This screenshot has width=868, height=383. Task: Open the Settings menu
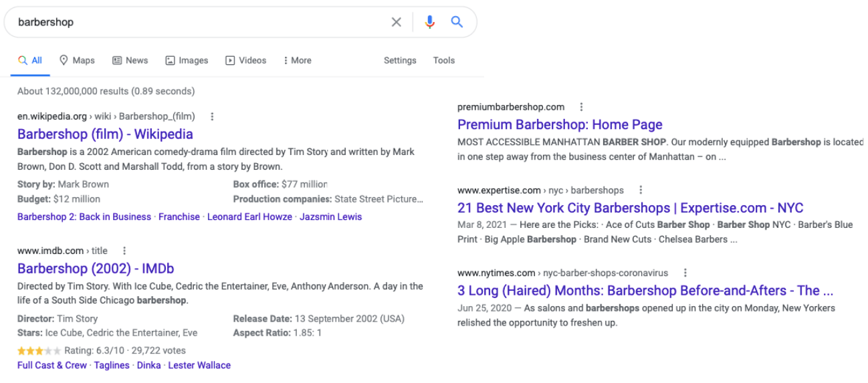tap(400, 60)
